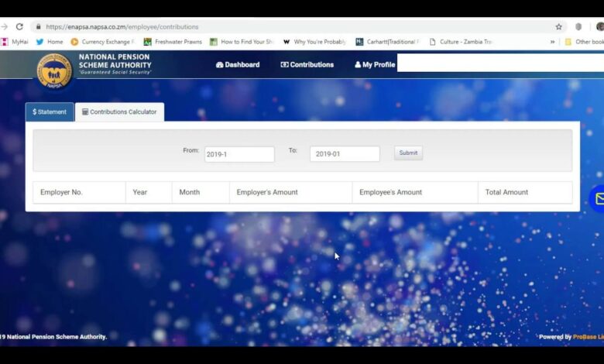Expand hidden bookmarks with chevron

[x=552, y=42]
